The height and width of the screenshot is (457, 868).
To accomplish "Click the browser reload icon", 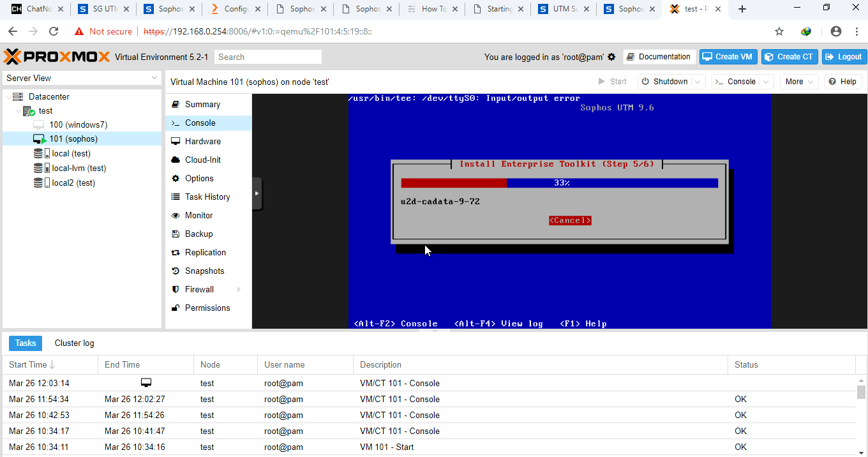I will (54, 31).
